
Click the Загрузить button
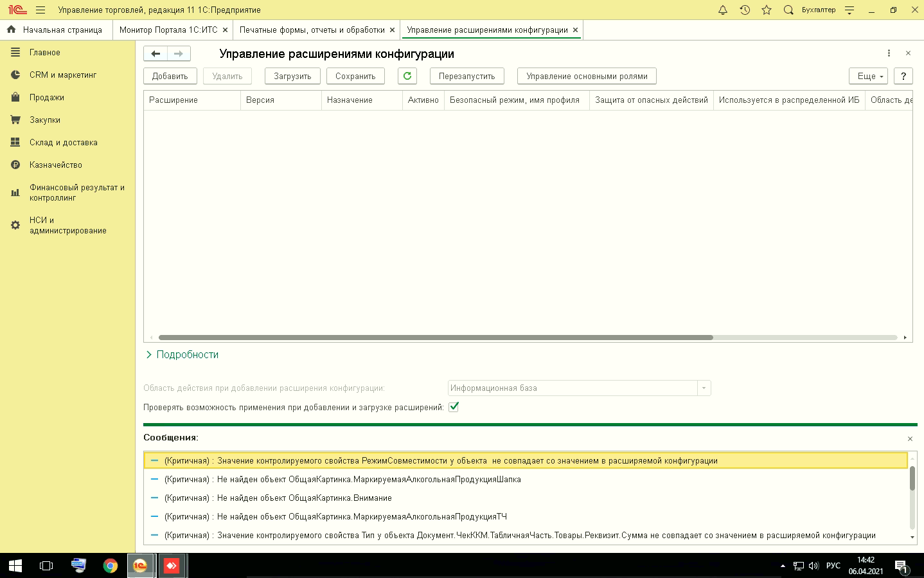tap(292, 76)
